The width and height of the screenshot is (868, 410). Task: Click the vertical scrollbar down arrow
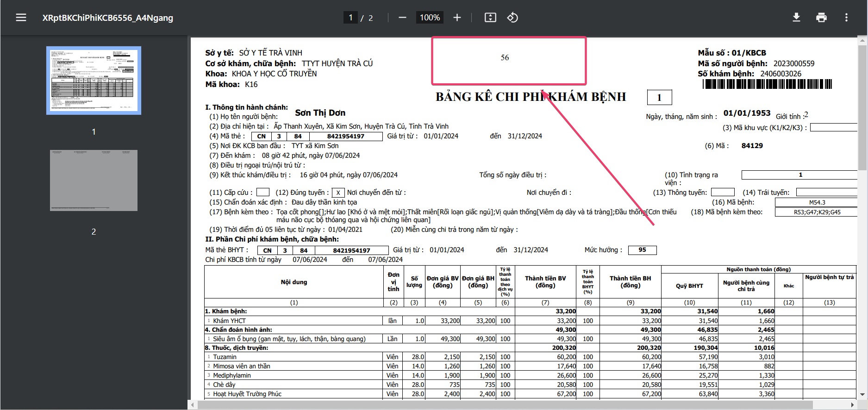coord(862,395)
